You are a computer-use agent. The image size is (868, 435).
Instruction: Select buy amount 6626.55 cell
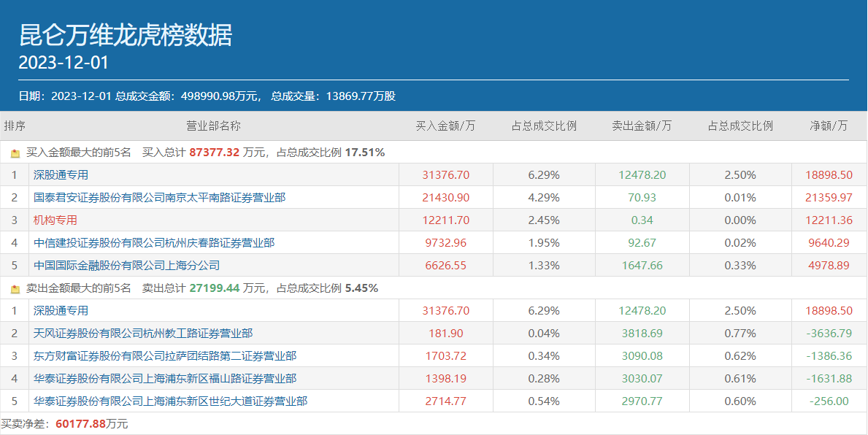pos(445,266)
